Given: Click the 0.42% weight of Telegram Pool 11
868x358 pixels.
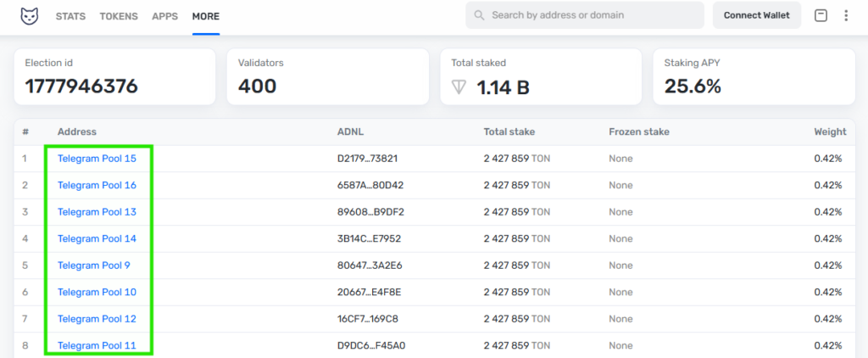Looking at the screenshot, I should pyautogui.click(x=827, y=346).
